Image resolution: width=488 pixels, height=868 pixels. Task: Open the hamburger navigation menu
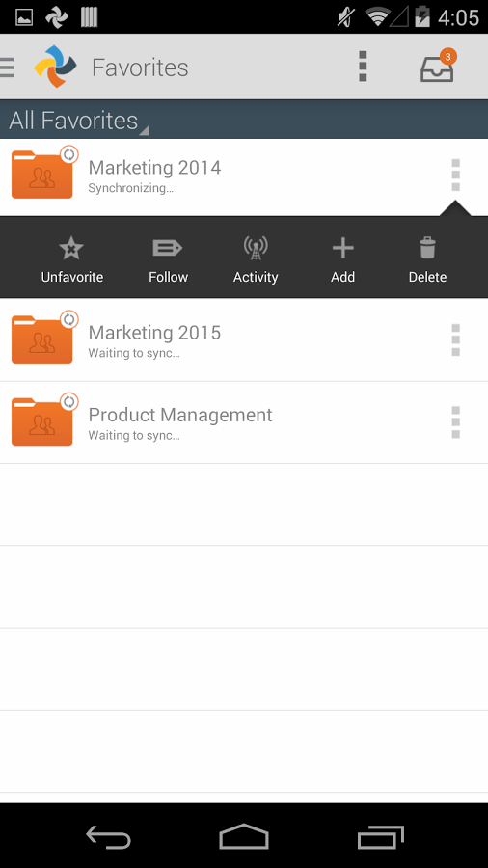(7, 67)
